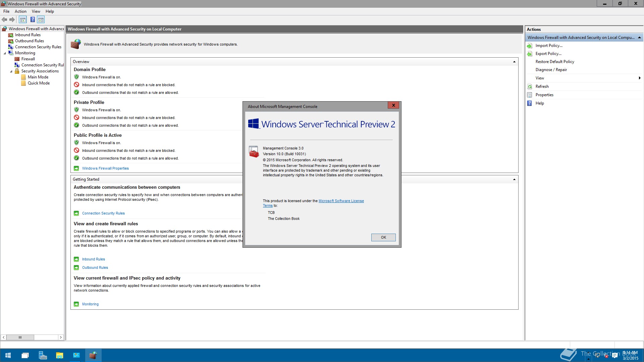
Task: Click the tree pane scroll right arrow
Action: 61,337
